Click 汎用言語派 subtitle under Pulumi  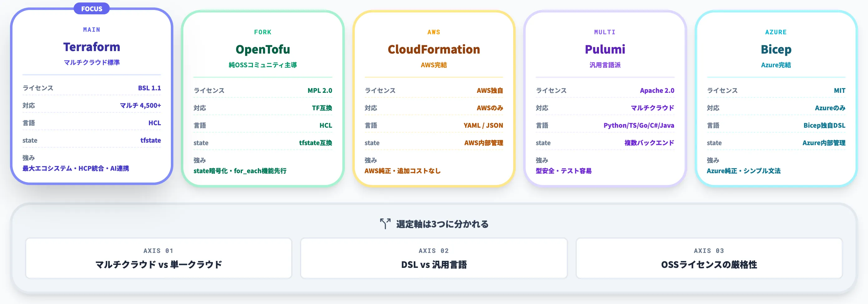(605, 65)
